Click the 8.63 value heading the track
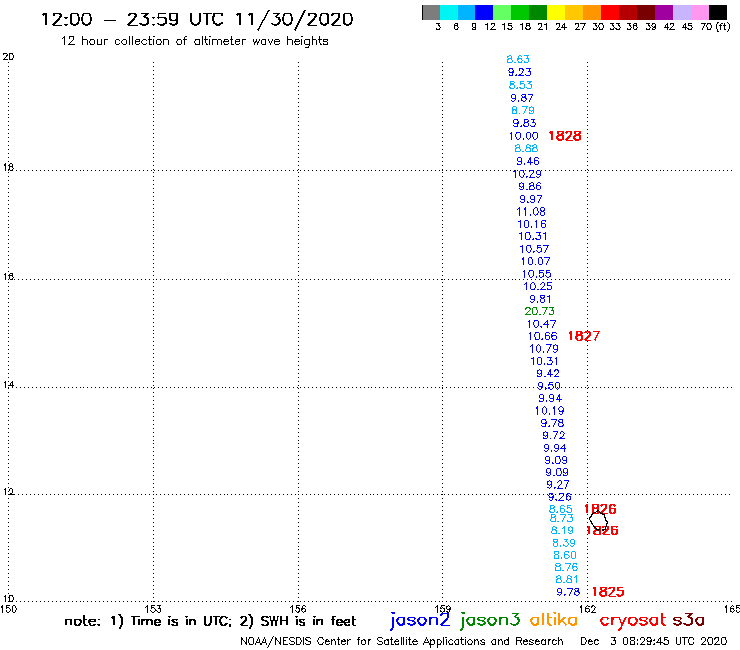The width and height of the screenshot is (740, 650). (x=518, y=59)
